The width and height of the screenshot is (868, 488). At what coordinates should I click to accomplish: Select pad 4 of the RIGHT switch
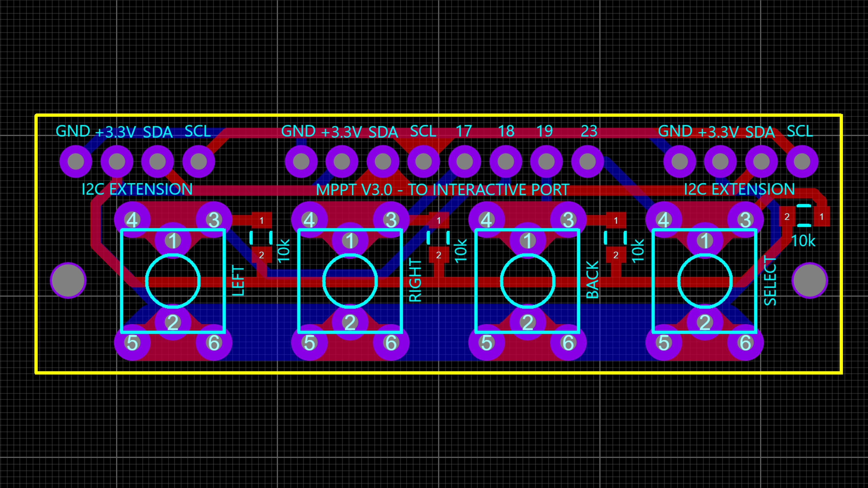tap(309, 220)
